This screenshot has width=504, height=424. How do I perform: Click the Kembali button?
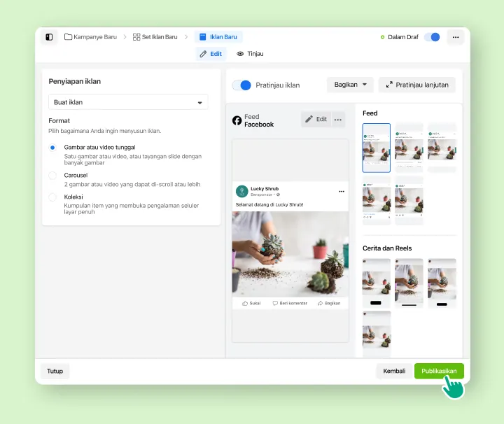coord(394,371)
